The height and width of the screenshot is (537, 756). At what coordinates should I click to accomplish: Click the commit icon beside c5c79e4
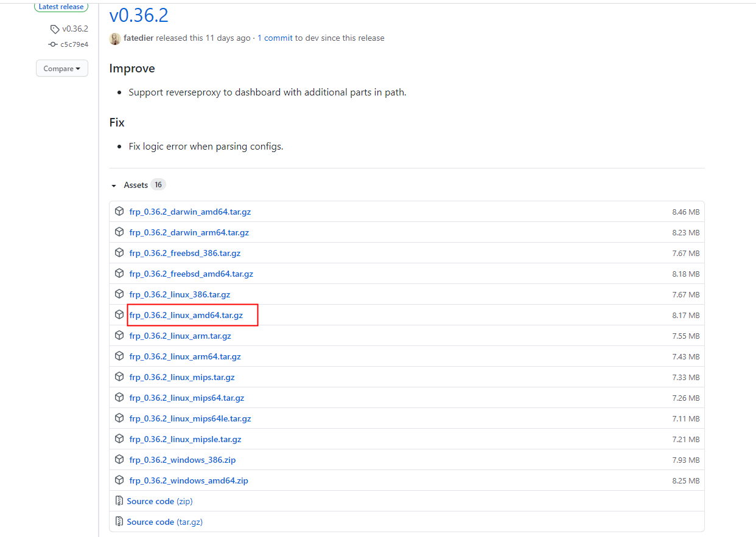[53, 44]
